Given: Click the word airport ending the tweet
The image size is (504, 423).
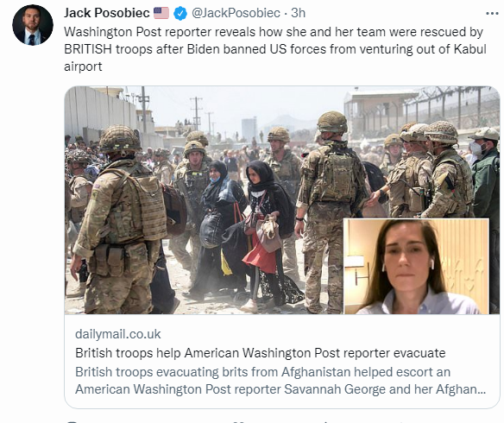Looking at the screenshot, I should [x=83, y=66].
